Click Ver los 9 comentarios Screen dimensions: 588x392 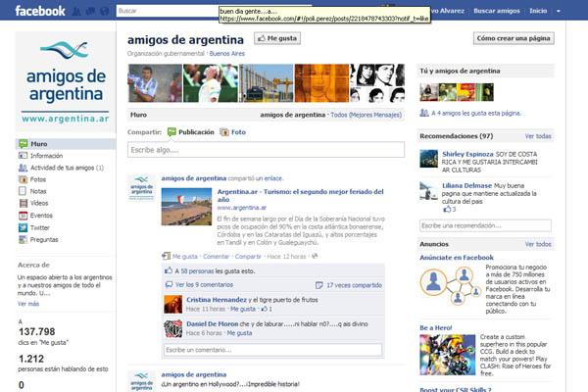pos(204,285)
